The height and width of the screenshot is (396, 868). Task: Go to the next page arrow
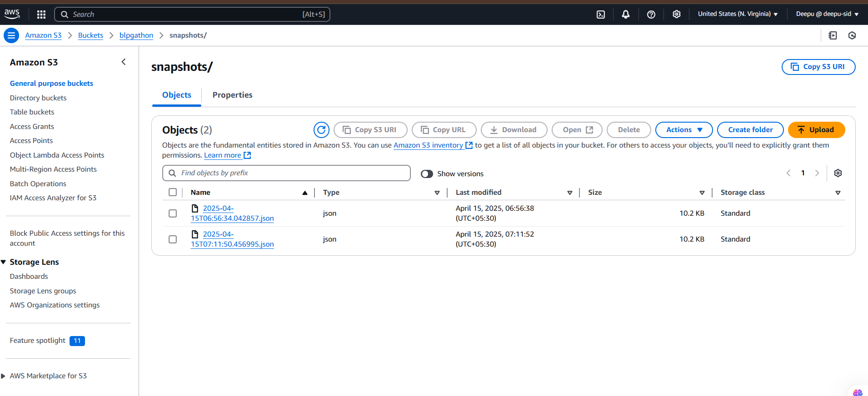817,173
